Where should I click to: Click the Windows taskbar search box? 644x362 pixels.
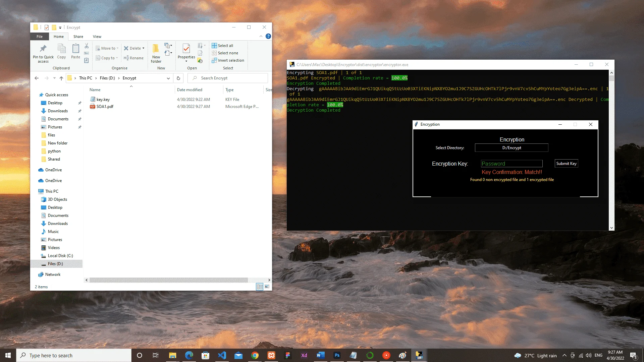[x=74, y=355]
